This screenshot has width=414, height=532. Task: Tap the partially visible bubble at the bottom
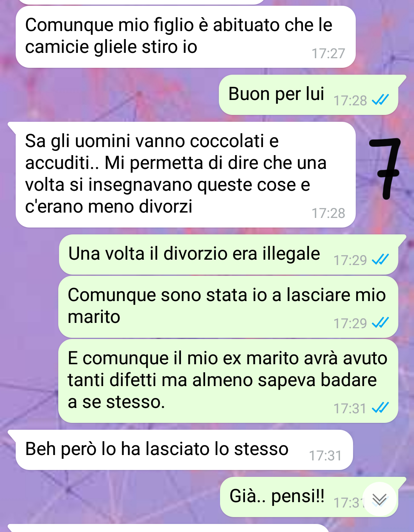pyautogui.click(x=169, y=528)
